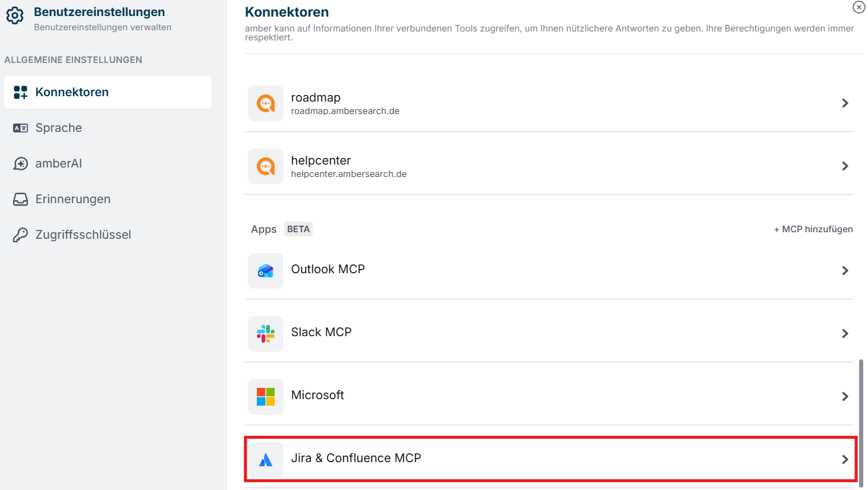Open Microsoft app details via chevron

click(845, 397)
